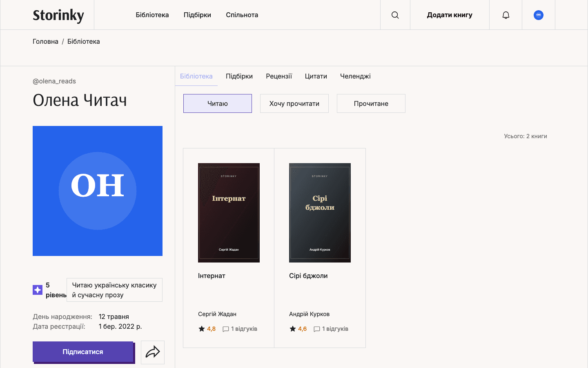Open the Сірі бджоли book cover
This screenshot has height=368, width=588.
320,213
